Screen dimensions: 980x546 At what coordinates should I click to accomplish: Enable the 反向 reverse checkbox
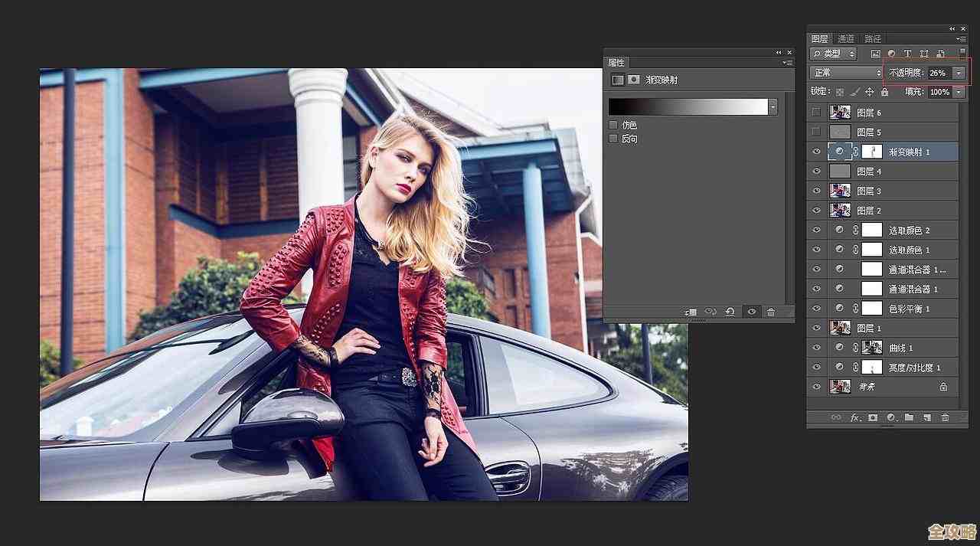click(x=612, y=139)
